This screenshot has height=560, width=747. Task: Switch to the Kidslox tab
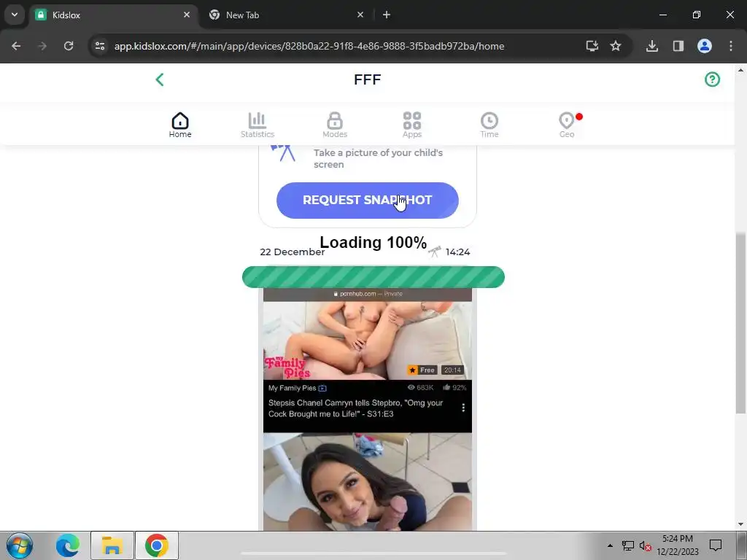coord(112,15)
